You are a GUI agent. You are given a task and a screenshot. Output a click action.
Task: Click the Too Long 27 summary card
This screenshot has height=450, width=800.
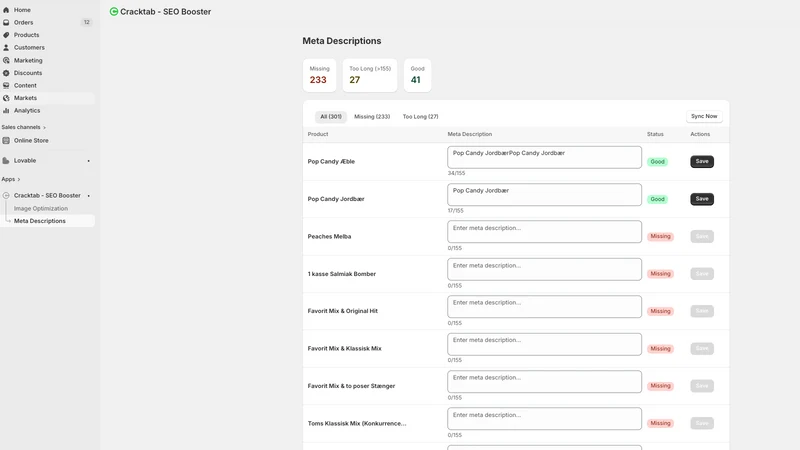370,76
